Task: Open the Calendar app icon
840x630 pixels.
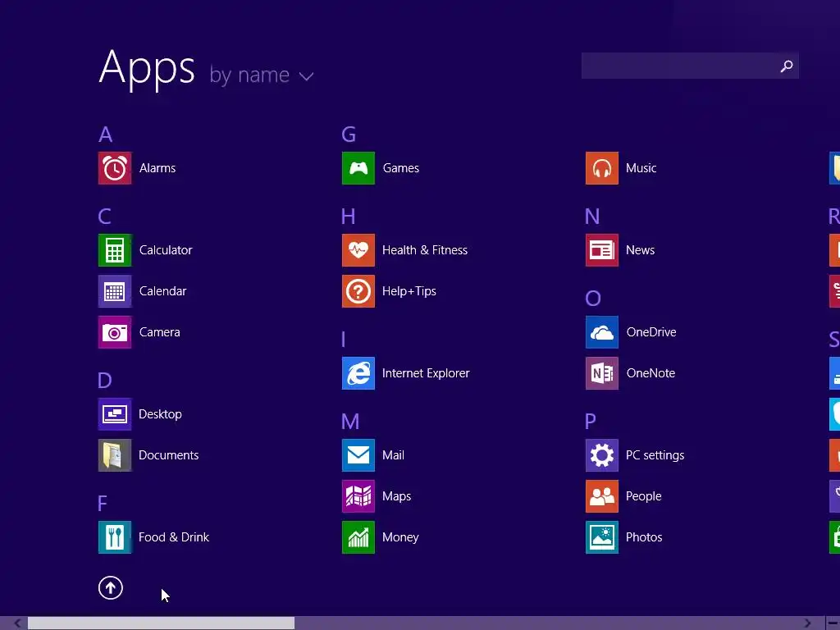Action: click(x=115, y=291)
